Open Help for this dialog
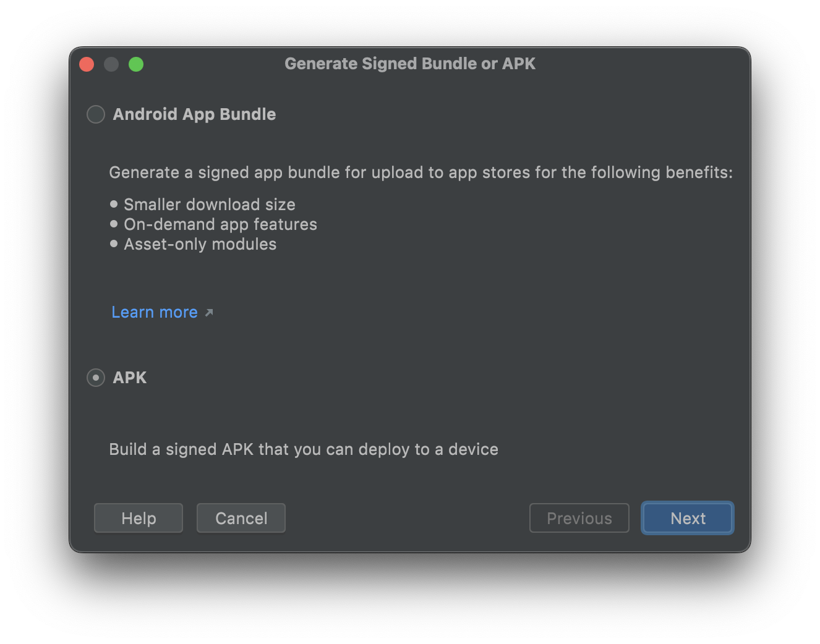This screenshot has width=820, height=644. [x=138, y=518]
